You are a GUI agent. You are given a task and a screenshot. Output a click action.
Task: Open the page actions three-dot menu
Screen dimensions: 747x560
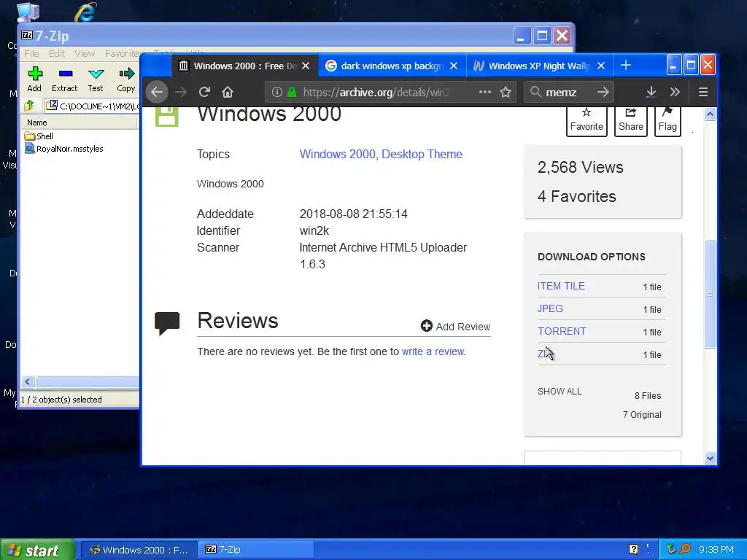(485, 92)
